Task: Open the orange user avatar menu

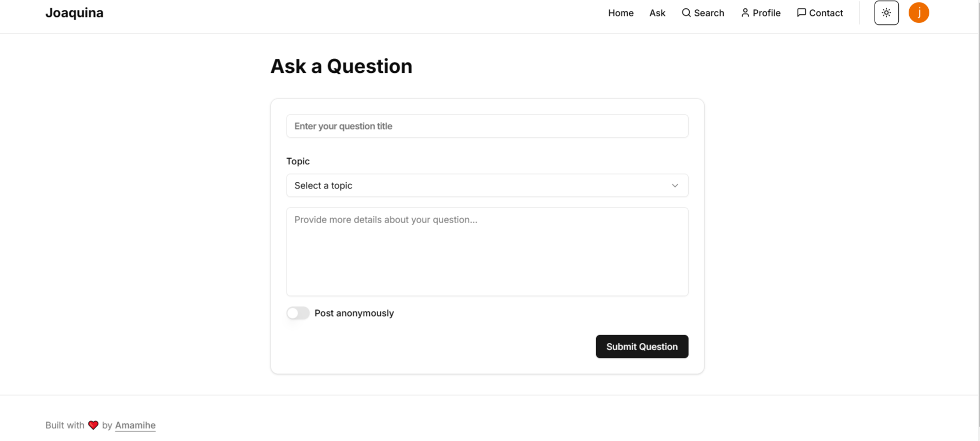Action: [x=919, y=13]
